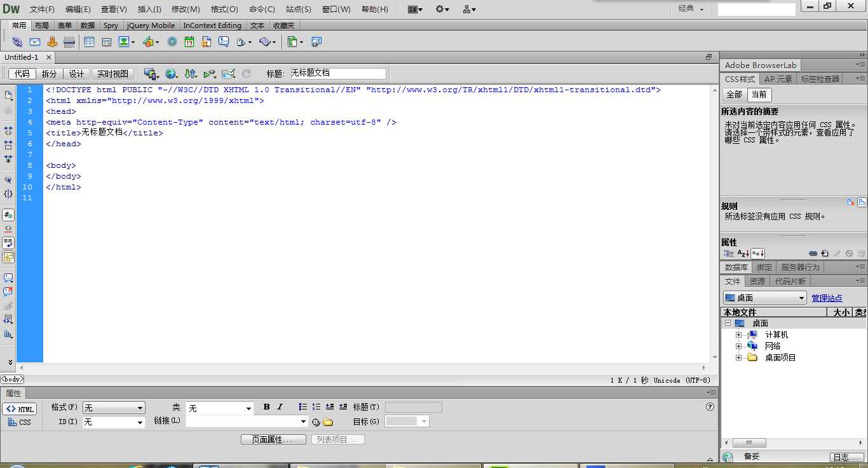Balance braces in the code toolbar
Image resolution: width=868 pixels, height=468 pixels.
point(8,194)
